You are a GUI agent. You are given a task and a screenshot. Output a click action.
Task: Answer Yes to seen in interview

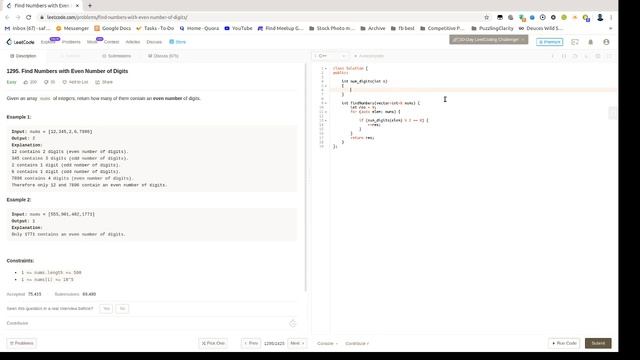[x=106, y=309]
